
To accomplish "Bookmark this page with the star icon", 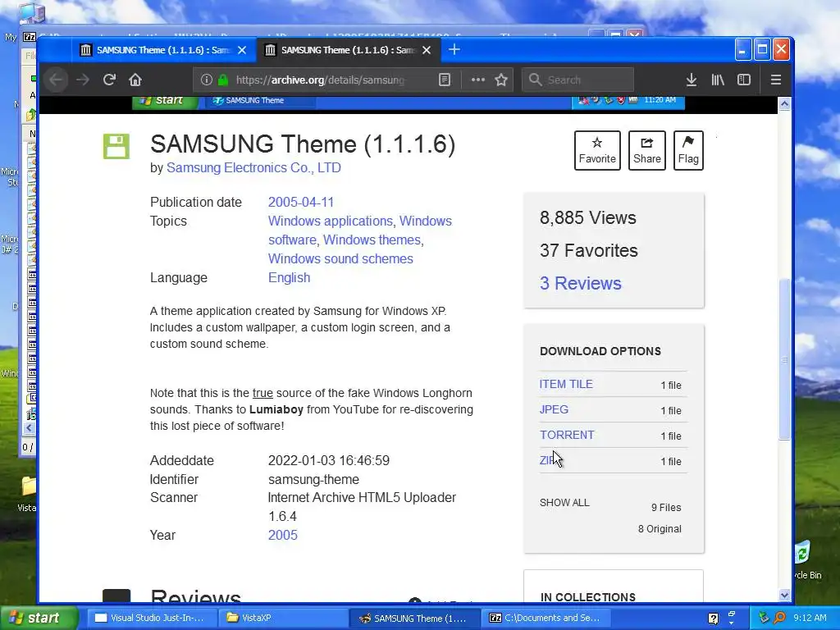I will [x=501, y=80].
